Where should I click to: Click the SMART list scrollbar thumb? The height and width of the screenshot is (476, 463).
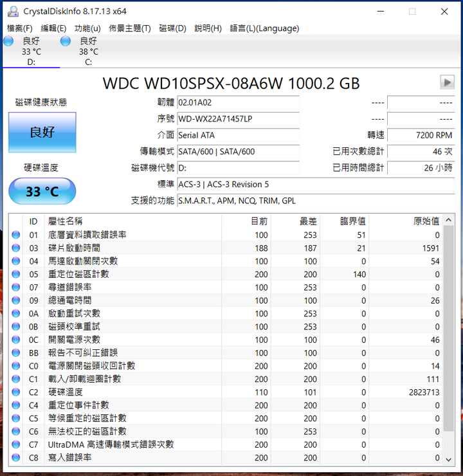click(x=449, y=328)
